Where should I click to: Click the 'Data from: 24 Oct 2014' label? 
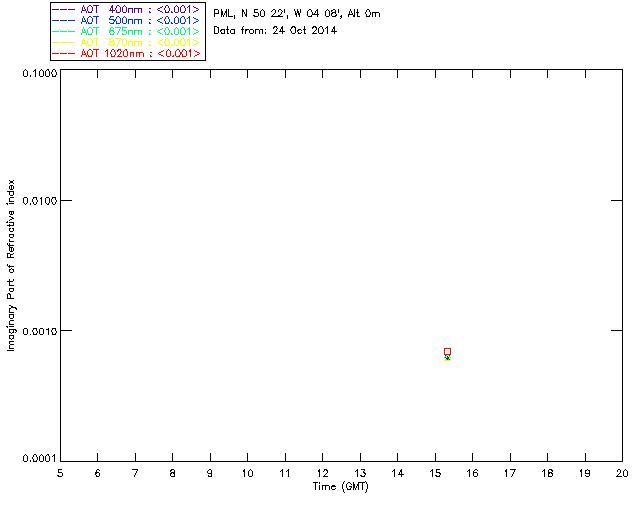pyautogui.click(x=275, y=31)
